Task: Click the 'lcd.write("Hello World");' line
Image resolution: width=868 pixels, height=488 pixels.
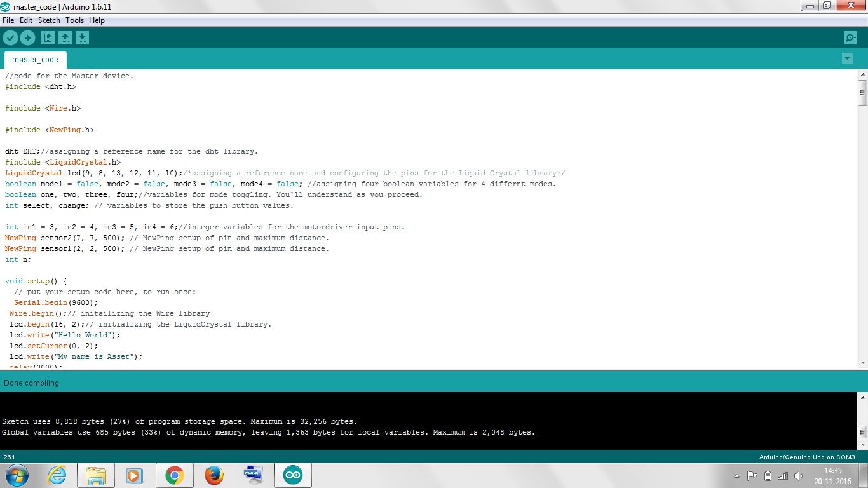Action: coord(65,335)
